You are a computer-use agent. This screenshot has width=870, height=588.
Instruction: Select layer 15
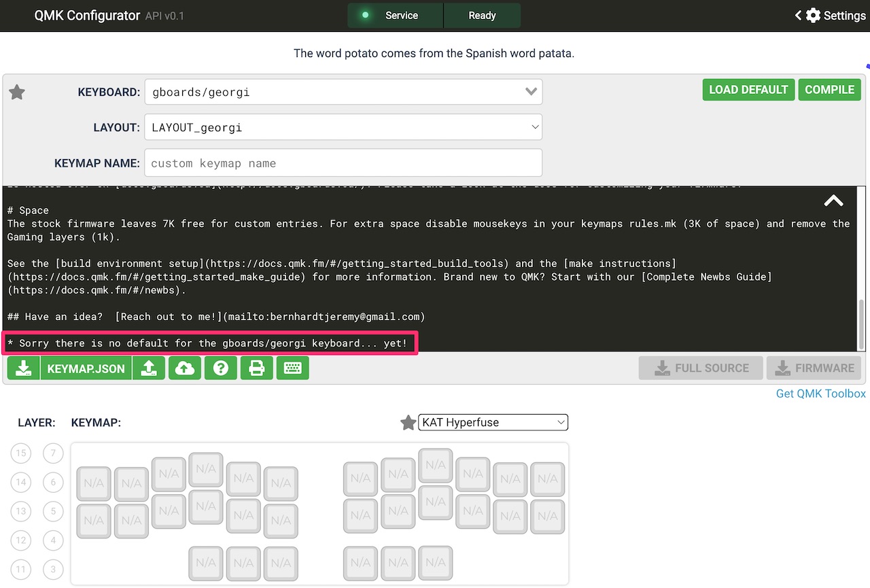coord(21,453)
